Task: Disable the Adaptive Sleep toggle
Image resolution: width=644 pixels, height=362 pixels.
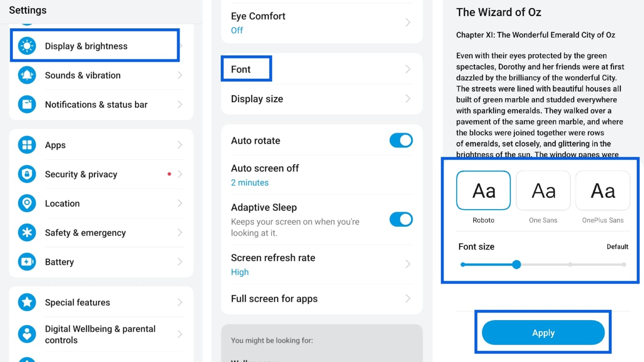Action: click(x=401, y=219)
